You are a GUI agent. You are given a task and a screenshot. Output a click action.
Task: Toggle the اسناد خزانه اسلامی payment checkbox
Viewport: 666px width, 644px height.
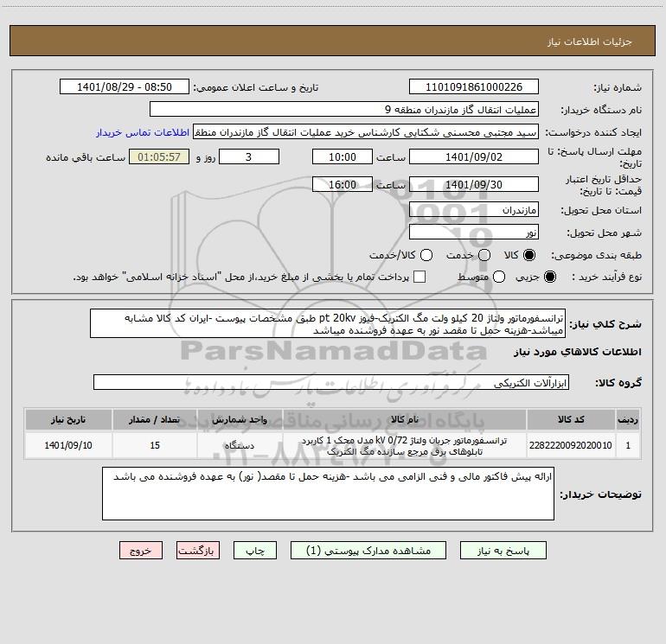point(419,277)
